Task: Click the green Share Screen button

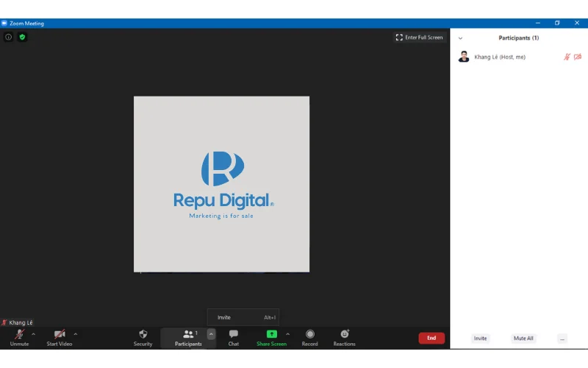Action: click(271, 338)
